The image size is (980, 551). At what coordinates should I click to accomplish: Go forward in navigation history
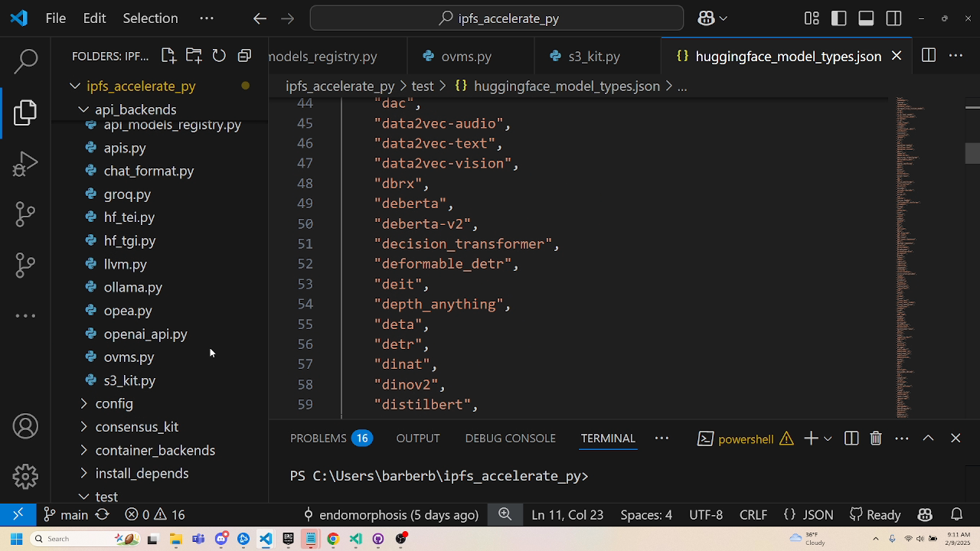[288, 18]
